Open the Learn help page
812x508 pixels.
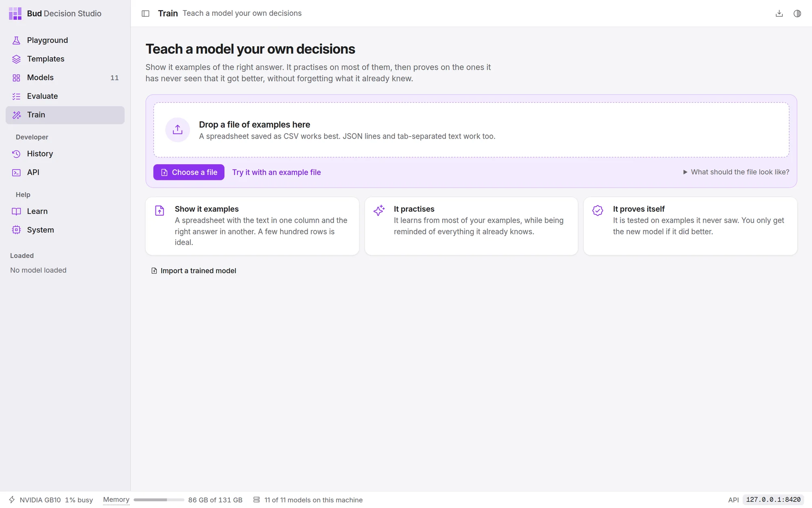tap(65, 211)
